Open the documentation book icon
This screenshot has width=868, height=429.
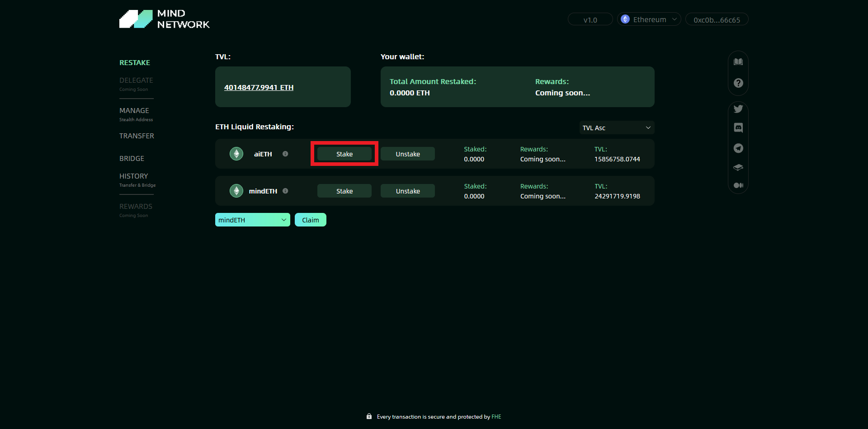click(738, 62)
